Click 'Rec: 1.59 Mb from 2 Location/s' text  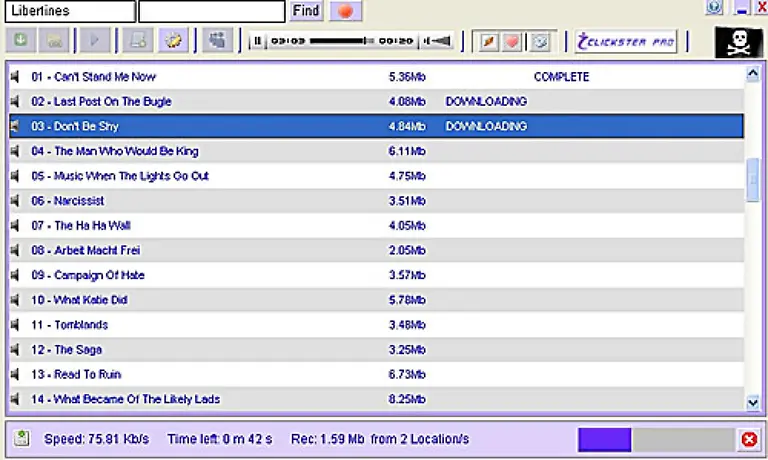(380, 439)
